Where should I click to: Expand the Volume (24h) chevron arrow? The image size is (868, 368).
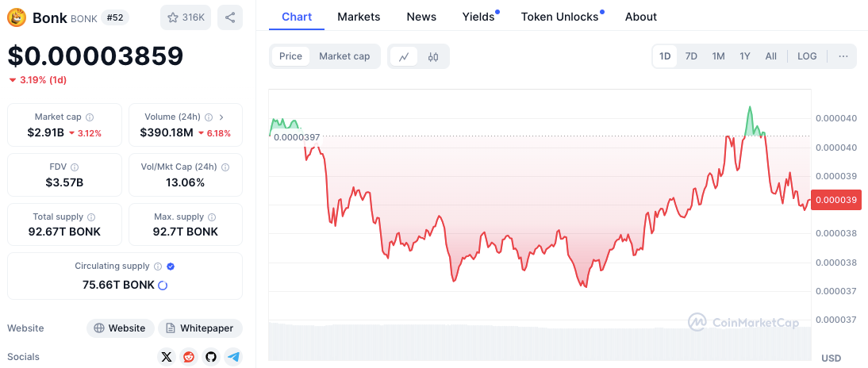click(221, 117)
